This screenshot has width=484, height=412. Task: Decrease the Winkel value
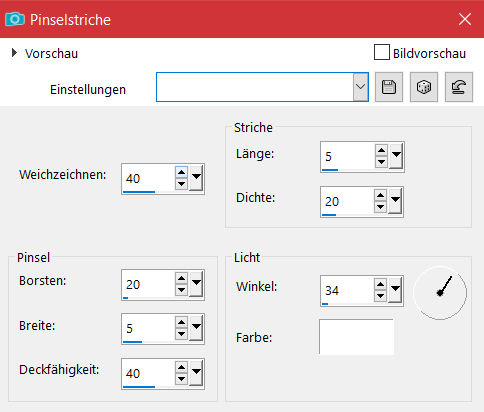[x=380, y=296]
